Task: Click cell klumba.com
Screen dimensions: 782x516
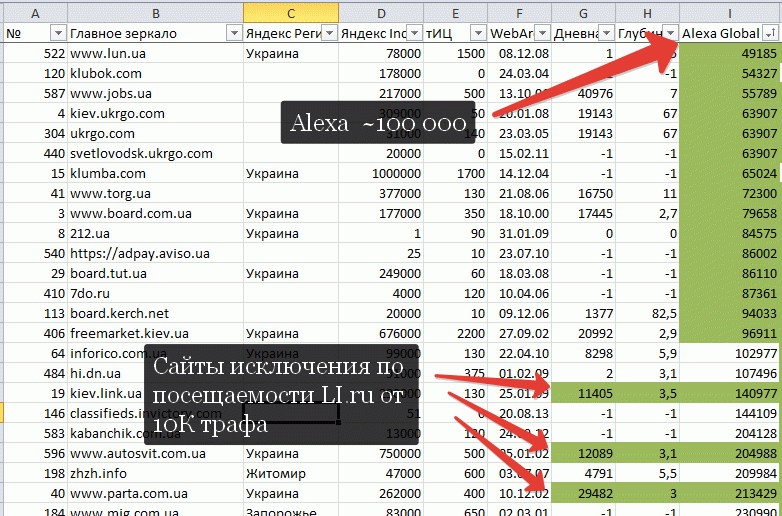Action: tap(156, 173)
